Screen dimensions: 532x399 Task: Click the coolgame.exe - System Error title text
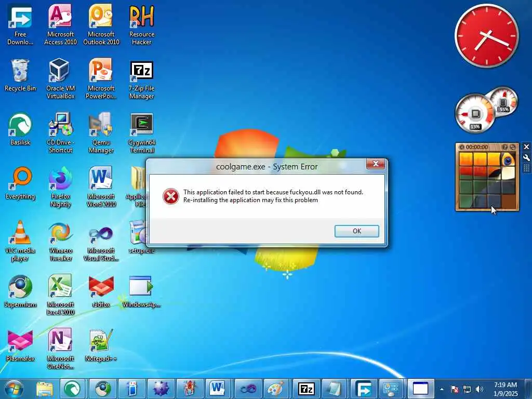tap(267, 167)
